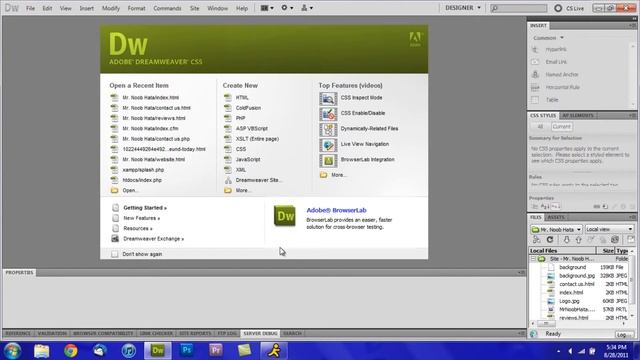Open the CSS Enable/Disable video icon

coord(328,114)
